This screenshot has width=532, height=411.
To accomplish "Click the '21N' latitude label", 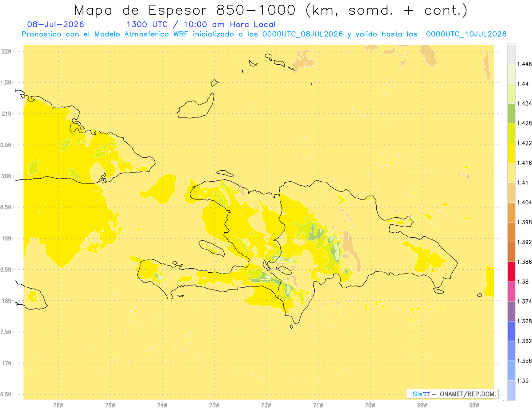I will coord(8,114).
